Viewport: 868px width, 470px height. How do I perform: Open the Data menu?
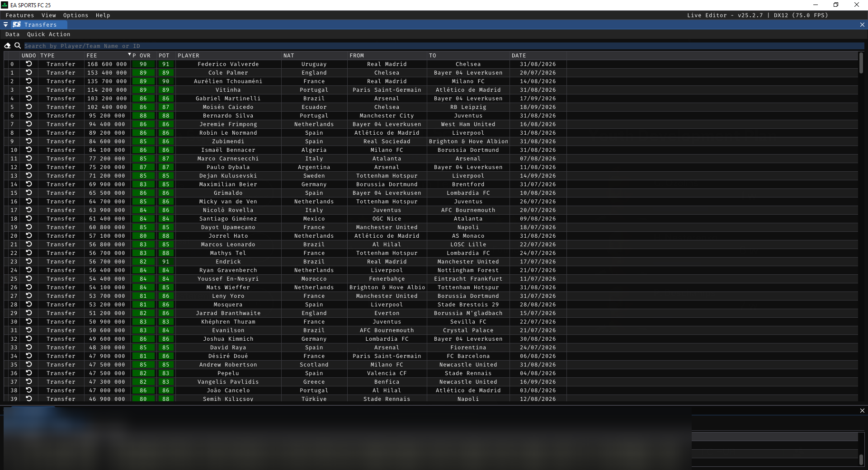coord(12,34)
